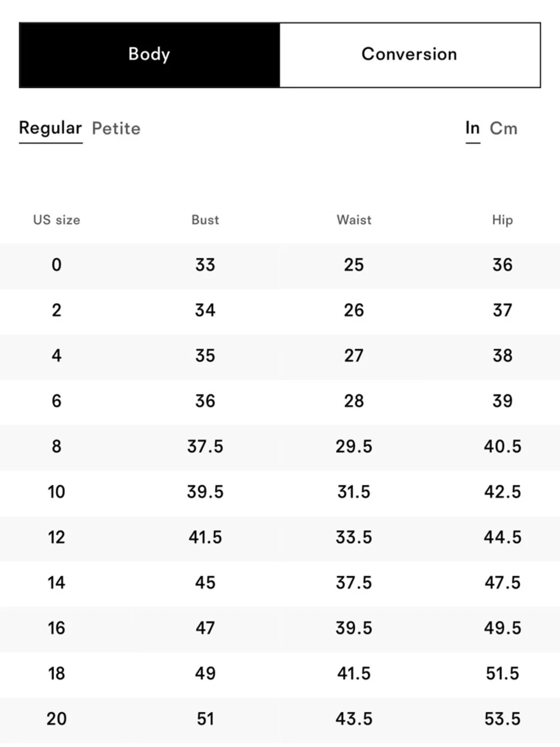Switch to the Body tab
560x747 pixels.
(149, 55)
